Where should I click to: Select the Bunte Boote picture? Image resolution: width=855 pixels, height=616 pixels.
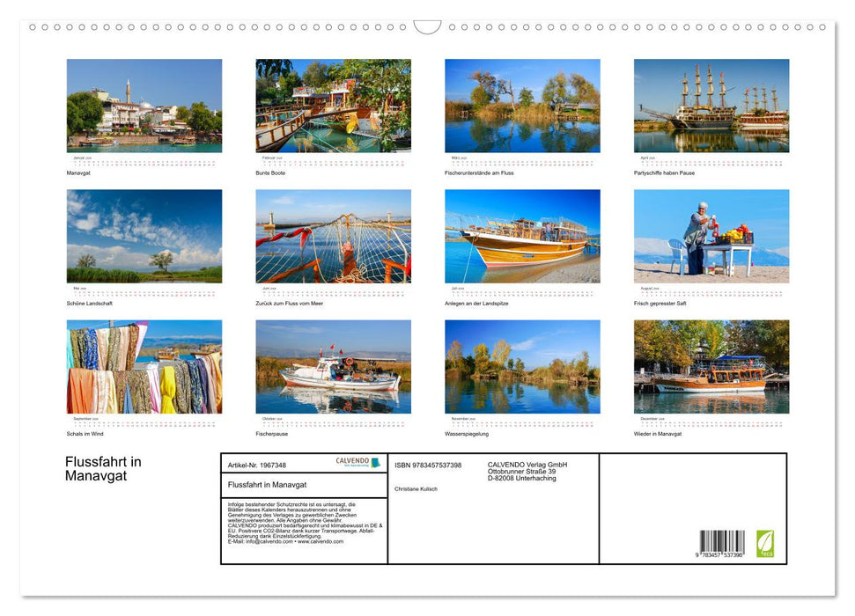(x=333, y=106)
